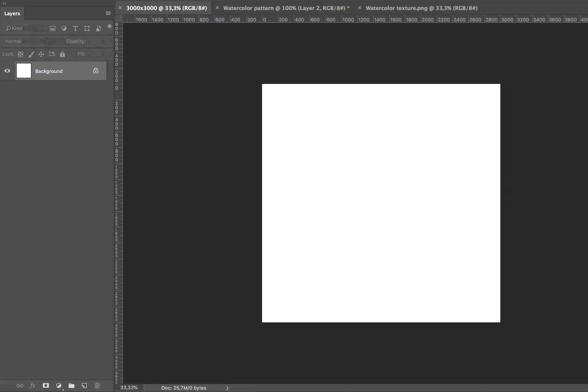Create new fill or adjustment layer

[x=59, y=386]
